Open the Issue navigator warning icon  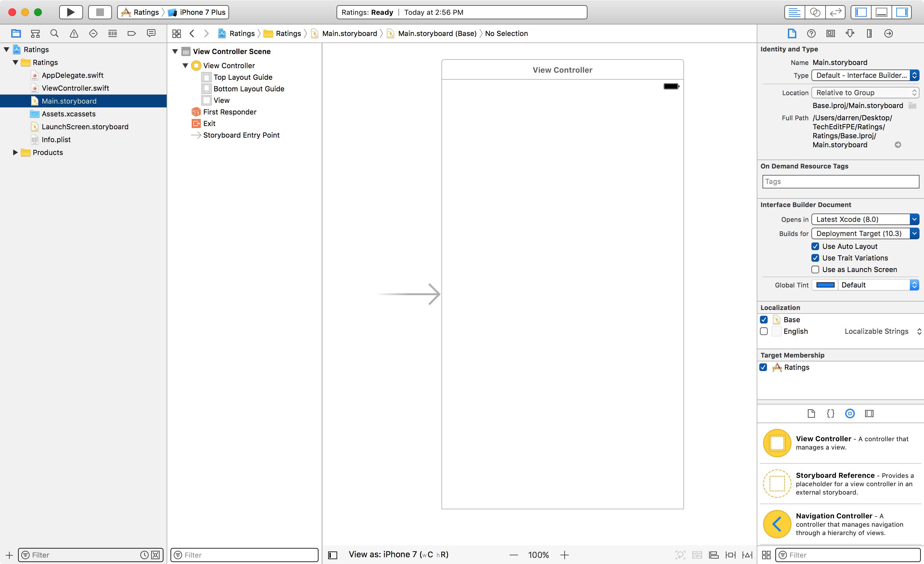tap(74, 33)
